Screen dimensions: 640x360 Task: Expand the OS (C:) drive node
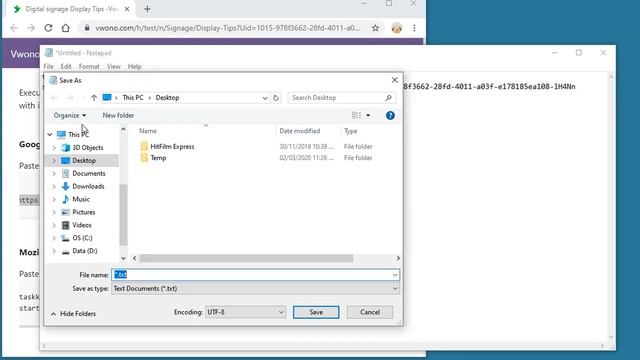click(54, 238)
